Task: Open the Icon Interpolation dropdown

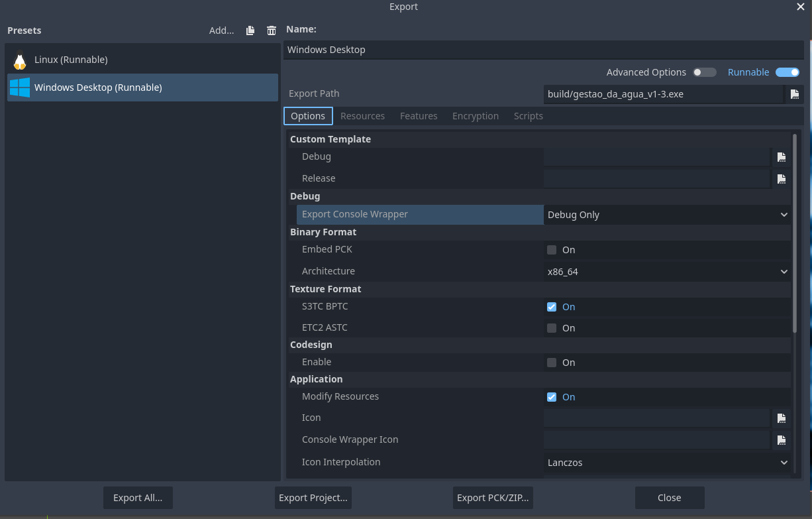Action: (x=667, y=463)
